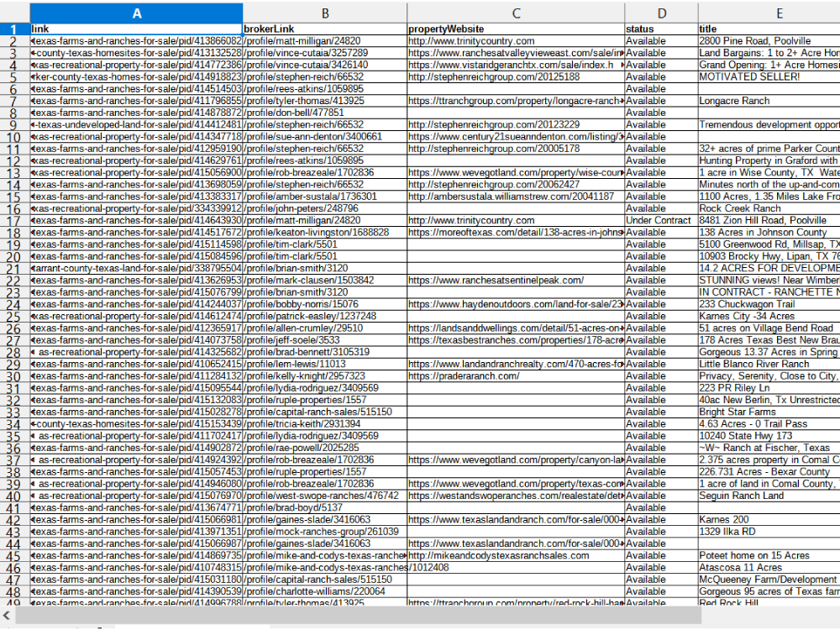Select column B header
The height and width of the screenshot is (630, 840).
tap(324, 13)
